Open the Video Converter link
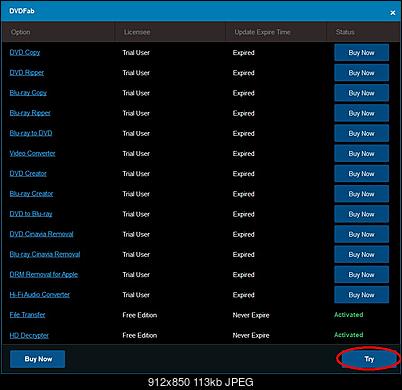Image resolution: width=402 pixels, height=390 pixels. click(32, 153)
